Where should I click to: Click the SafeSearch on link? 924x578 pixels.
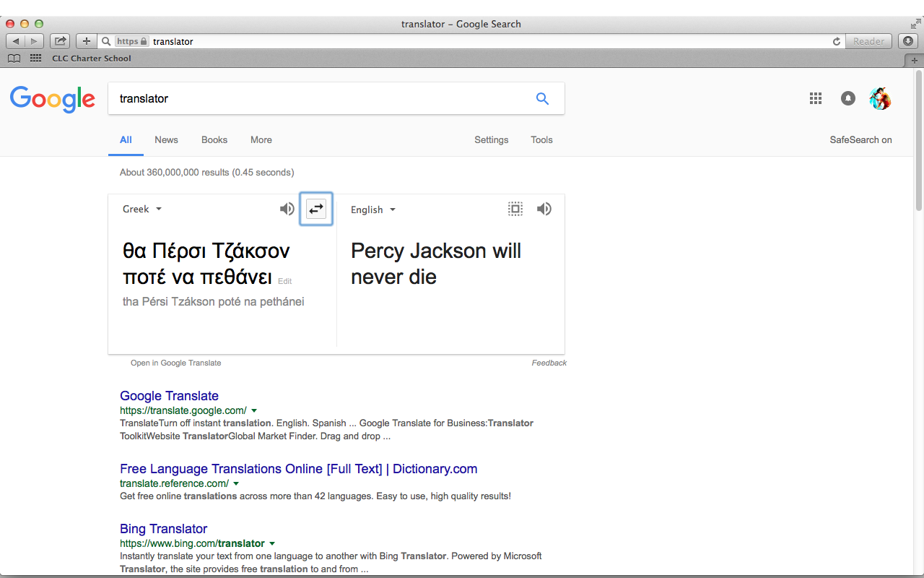(x=860, y=140)
